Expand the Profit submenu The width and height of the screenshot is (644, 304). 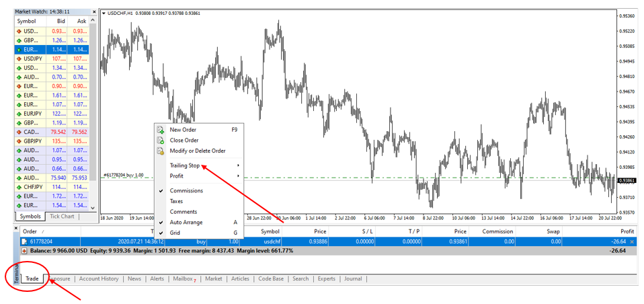(x=237, y=176)
